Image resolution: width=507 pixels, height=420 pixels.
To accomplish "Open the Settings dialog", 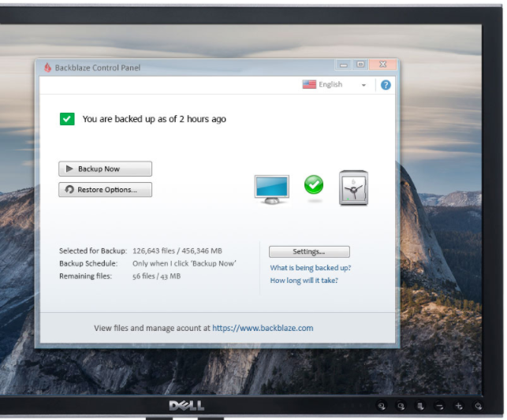I will tap(309, 251).
